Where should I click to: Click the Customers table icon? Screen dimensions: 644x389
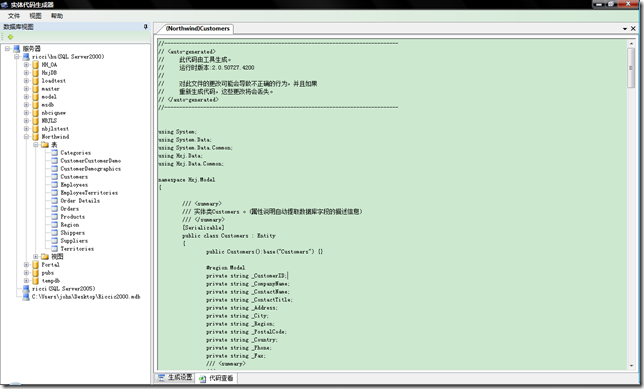54,177
